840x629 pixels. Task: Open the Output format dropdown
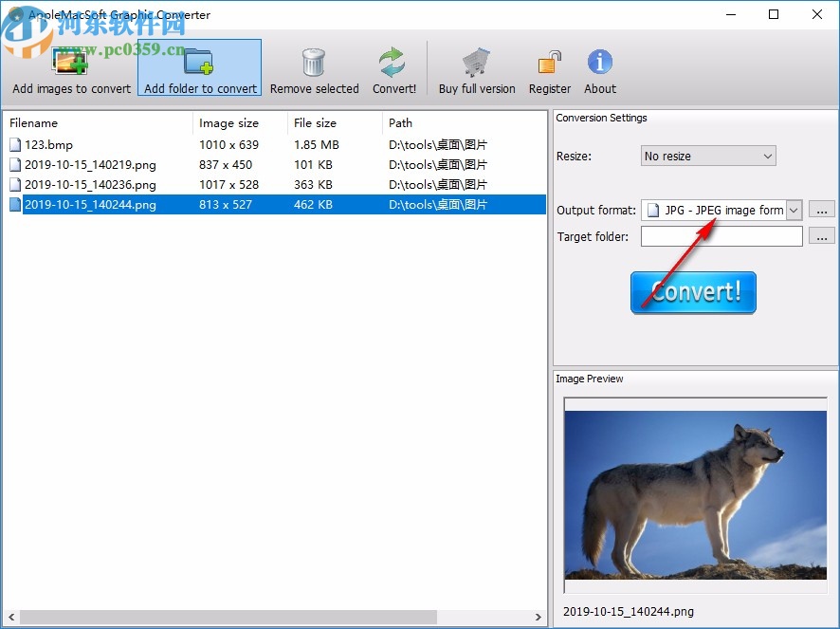click(x=794, y=210)
